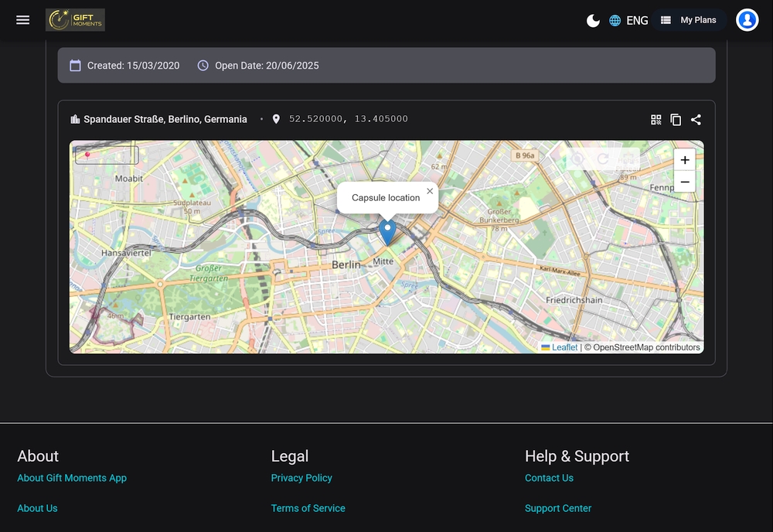
Task: Go to the About Us page
Action: (37, 508)
